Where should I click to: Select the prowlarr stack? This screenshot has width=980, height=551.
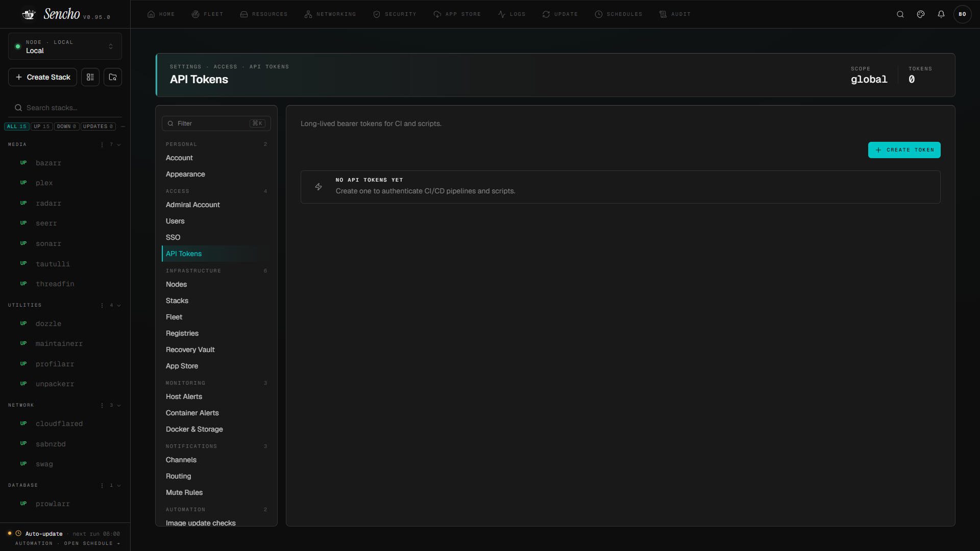(x=65, y=504)
